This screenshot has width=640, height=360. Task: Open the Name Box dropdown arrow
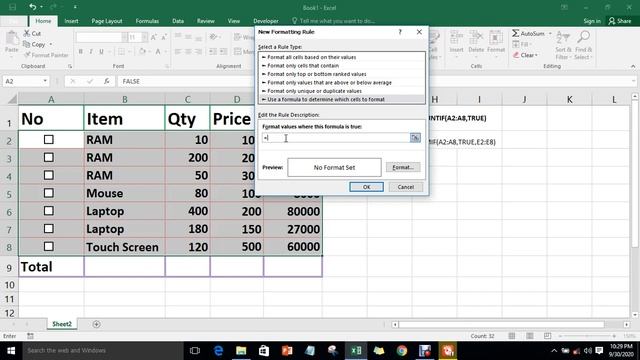pos(45,81)
